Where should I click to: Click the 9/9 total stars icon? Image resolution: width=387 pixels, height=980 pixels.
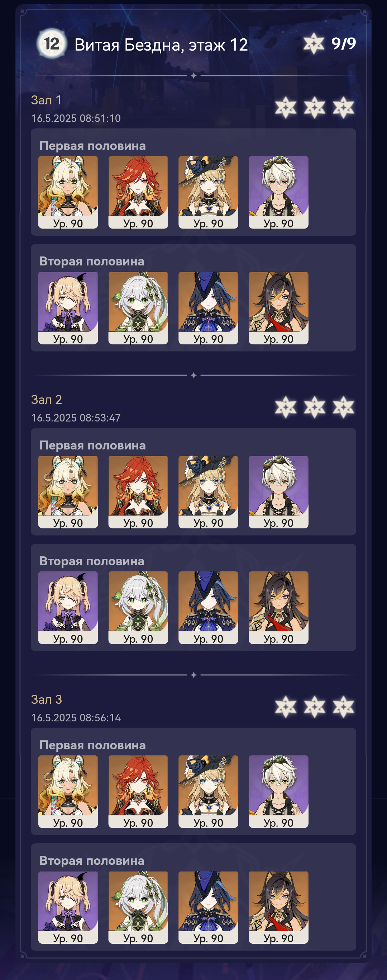click(x=314, y=43)
